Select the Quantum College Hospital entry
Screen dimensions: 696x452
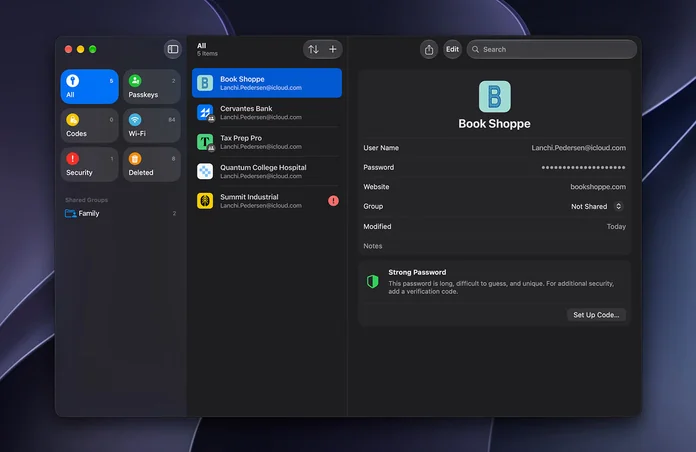pos(267,171)
